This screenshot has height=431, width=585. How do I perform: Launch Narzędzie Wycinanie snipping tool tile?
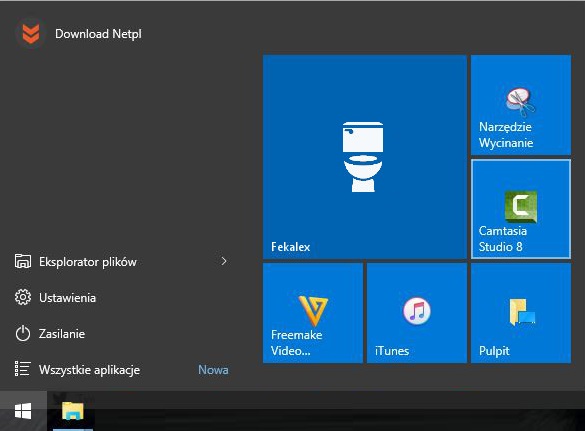[x=521, y=105]
